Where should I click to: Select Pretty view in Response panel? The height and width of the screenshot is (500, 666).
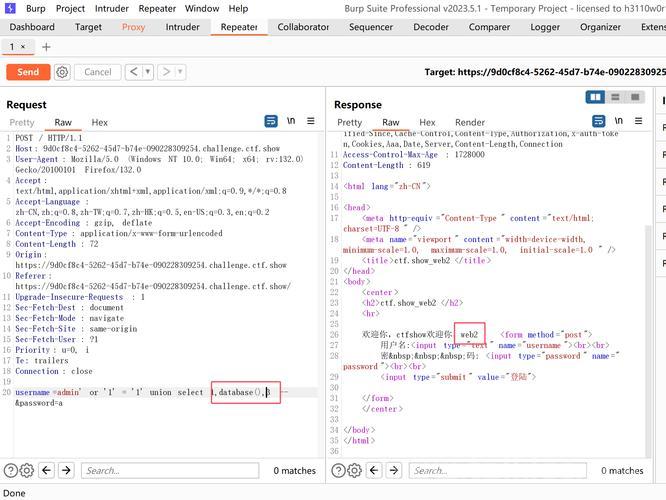(x=350, y=122)
